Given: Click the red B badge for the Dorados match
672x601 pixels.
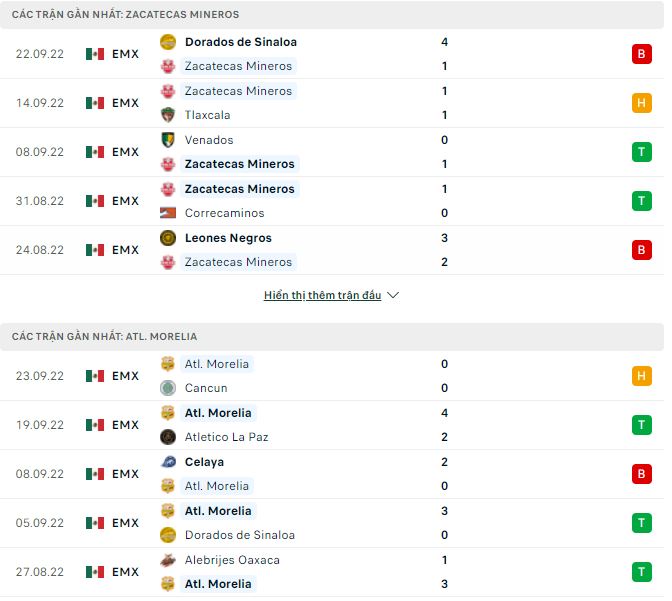Looking at the screenshot, I should [641, 54].
